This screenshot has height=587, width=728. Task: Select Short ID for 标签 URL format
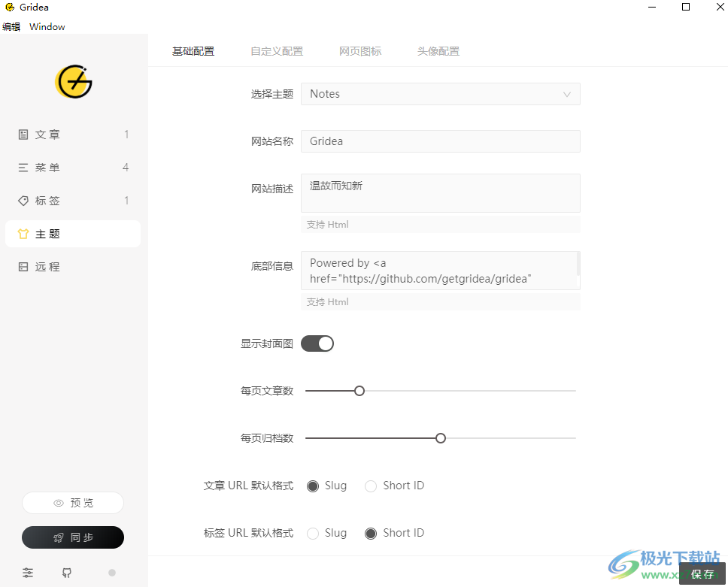(x=371, y=533)
